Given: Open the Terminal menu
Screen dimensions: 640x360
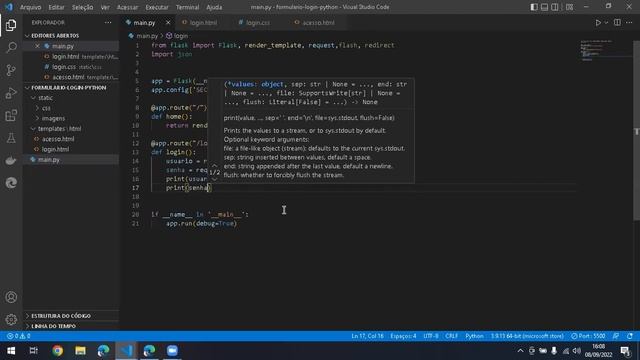Looking at the screenshot, I should pos(187,7).
